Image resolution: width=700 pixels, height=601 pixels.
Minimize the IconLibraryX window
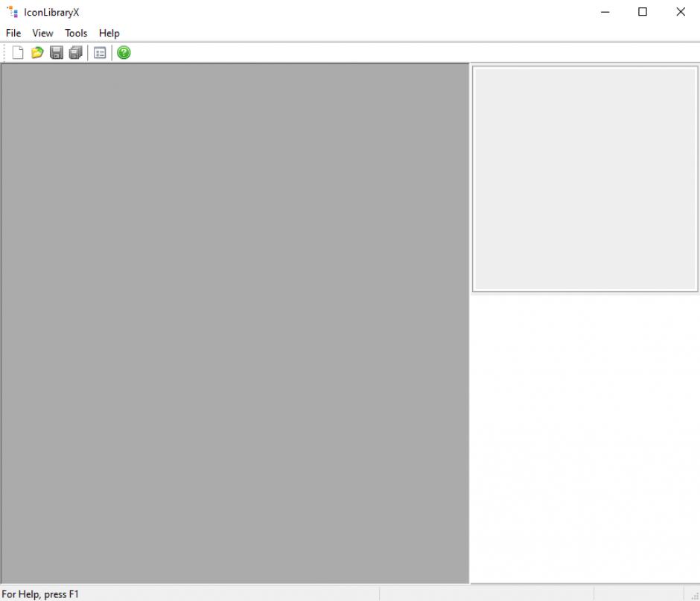click(x=605, y=12)
